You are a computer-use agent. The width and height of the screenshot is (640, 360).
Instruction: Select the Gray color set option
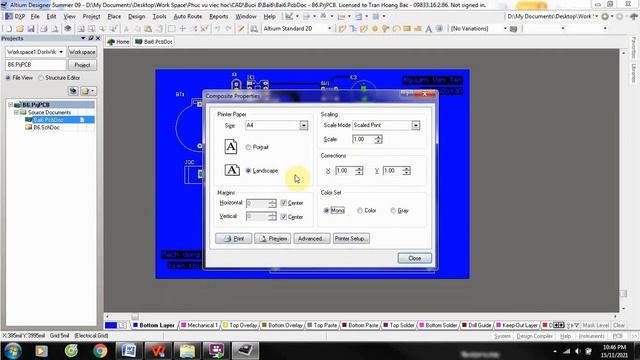(393, 211)
